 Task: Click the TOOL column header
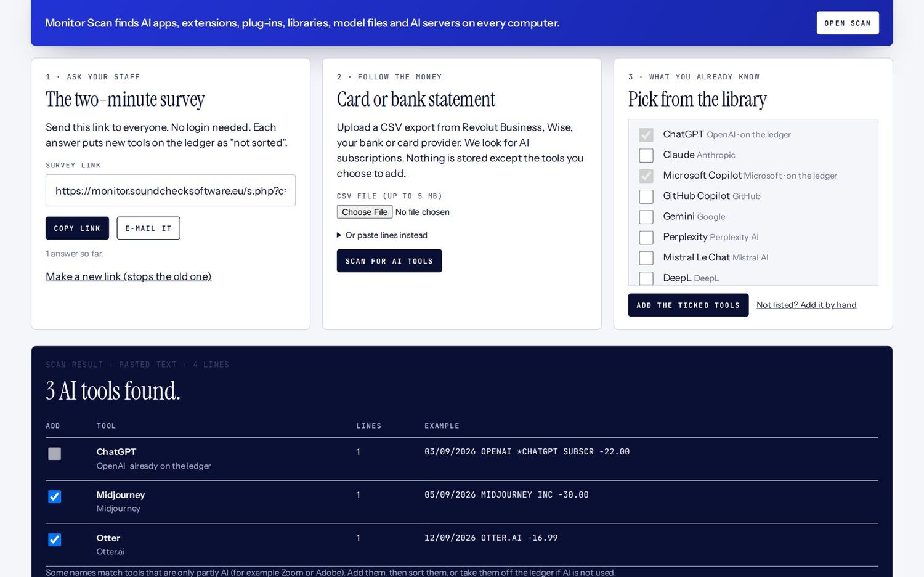(x=106, y=426)
